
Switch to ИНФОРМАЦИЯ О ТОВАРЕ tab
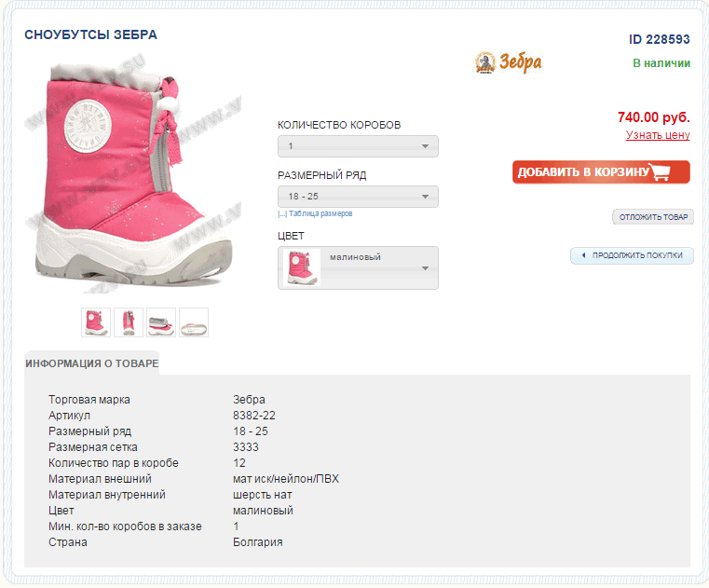pos(92,363)
